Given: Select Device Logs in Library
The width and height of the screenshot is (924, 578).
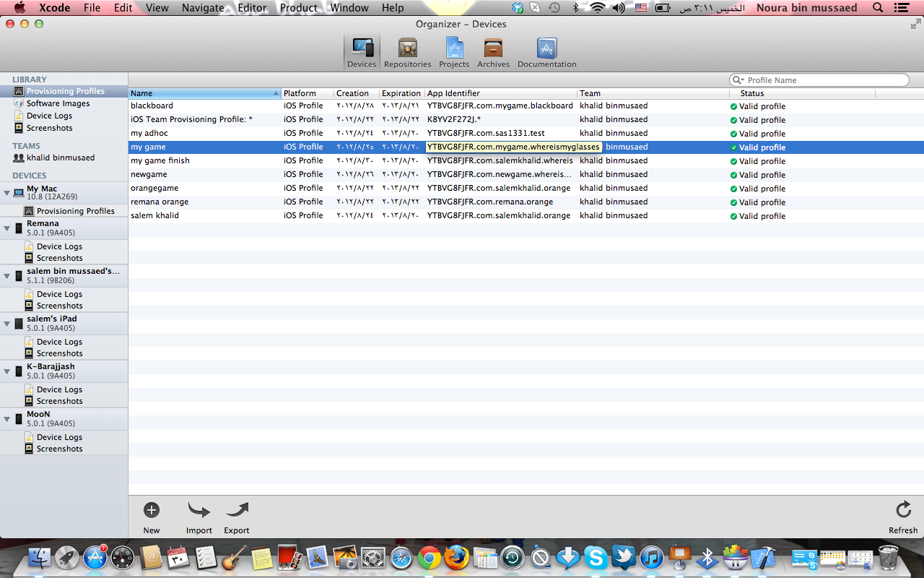Looking at the screenshot, I should [49, 116].
